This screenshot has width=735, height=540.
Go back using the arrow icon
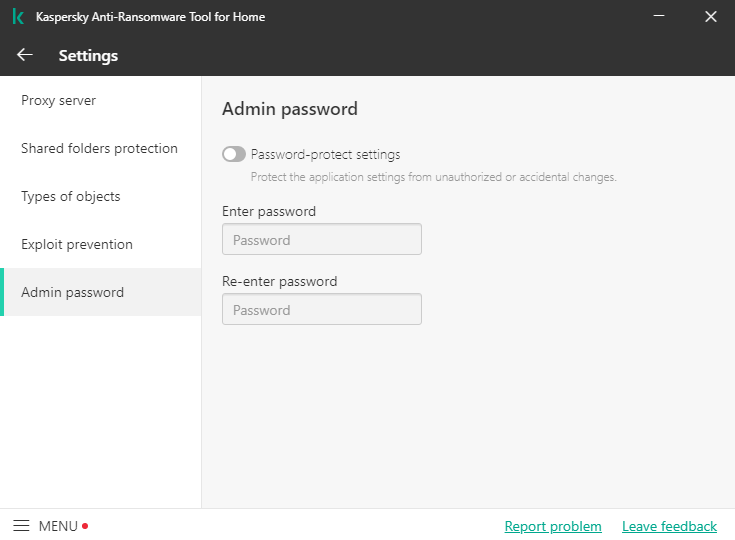25,55
